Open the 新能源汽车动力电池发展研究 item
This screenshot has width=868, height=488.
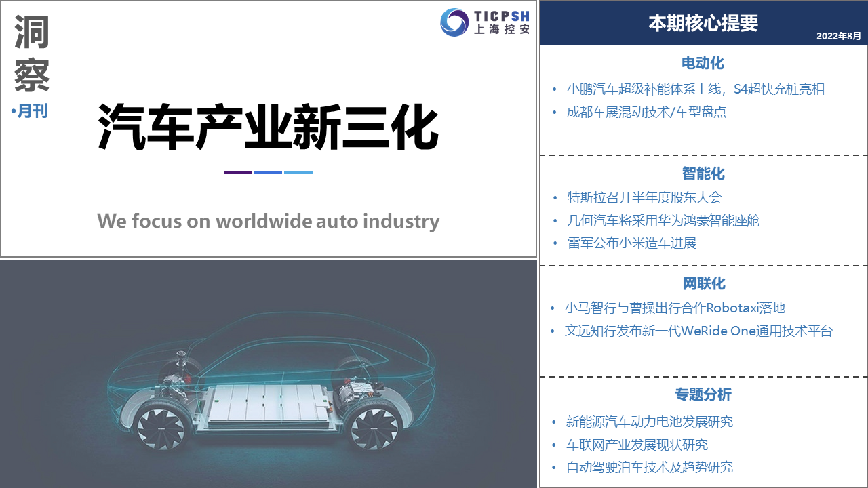[650, 422]
